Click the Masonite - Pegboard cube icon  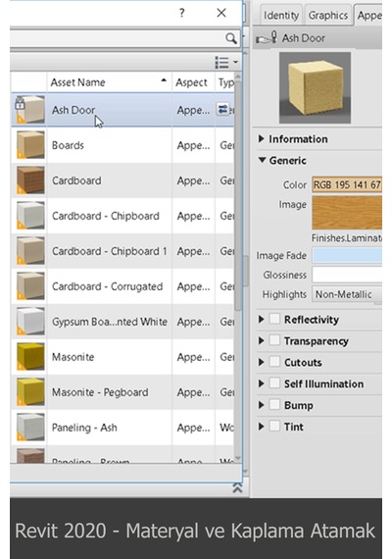tap(30, 392)
